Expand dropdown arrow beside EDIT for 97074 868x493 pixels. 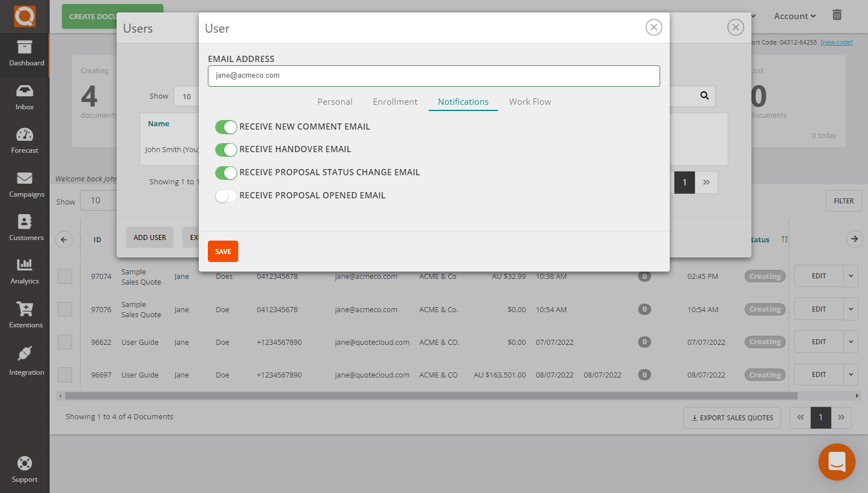pyautogui.click(x=851, y=276)
